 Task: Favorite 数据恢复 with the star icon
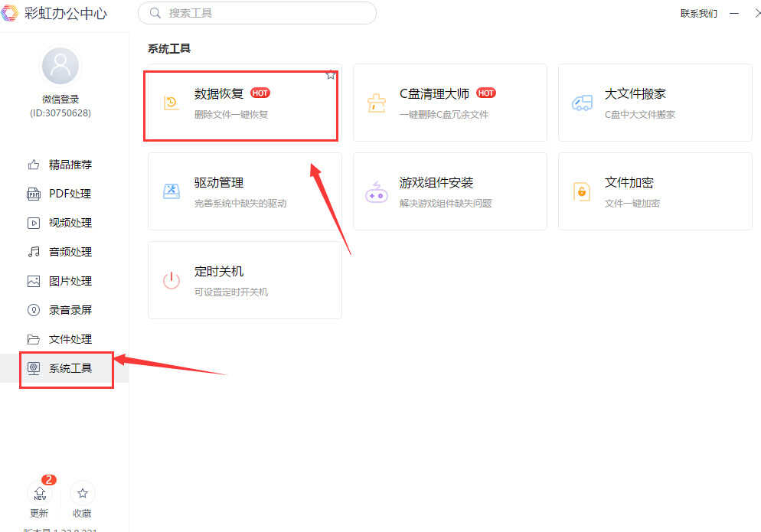[331, 75]
